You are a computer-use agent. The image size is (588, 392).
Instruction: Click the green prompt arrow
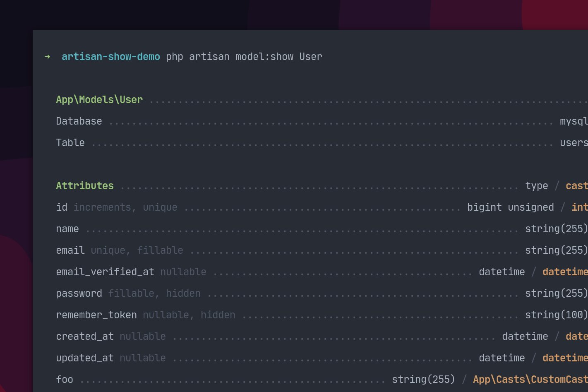47,57
